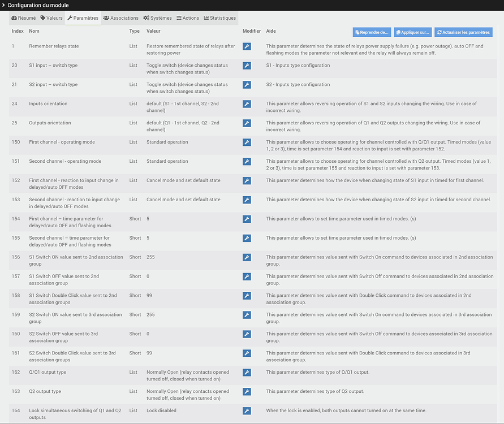Viewport: 504px width, 424px height.
Task: Open the Actions tab
Action: (188, 18)
